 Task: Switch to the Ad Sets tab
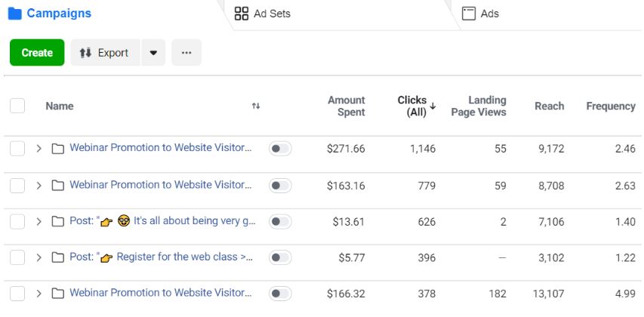[262, 14]
